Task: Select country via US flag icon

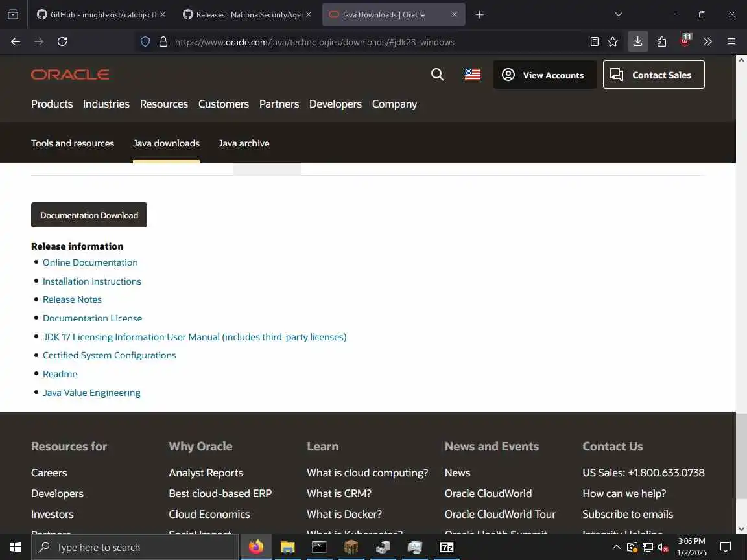Action: (473, 75)
